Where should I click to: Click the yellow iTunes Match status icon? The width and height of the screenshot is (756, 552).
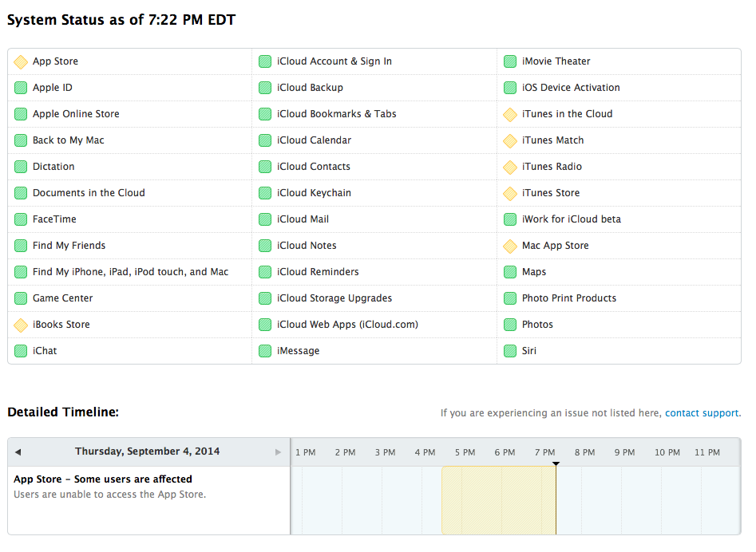(510, 140)
